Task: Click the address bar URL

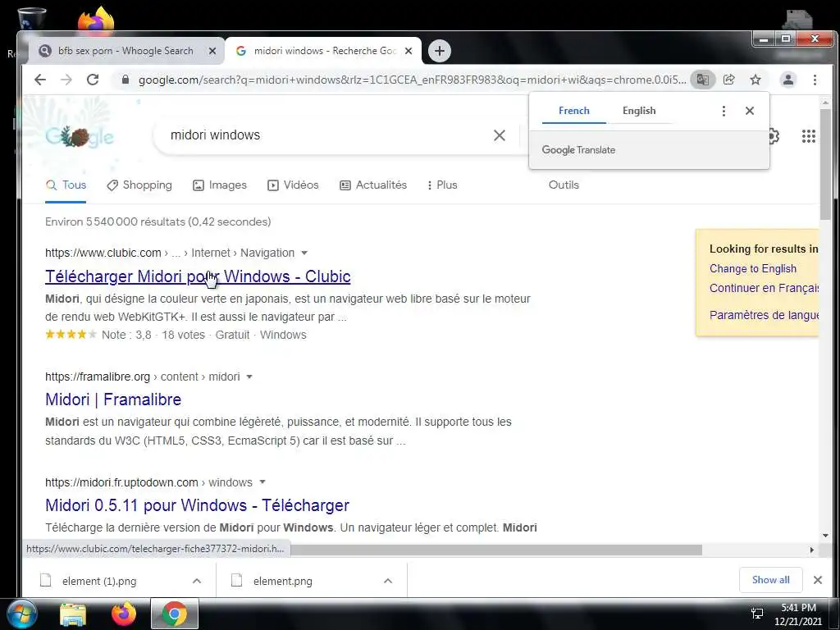Action: (412, 80)
